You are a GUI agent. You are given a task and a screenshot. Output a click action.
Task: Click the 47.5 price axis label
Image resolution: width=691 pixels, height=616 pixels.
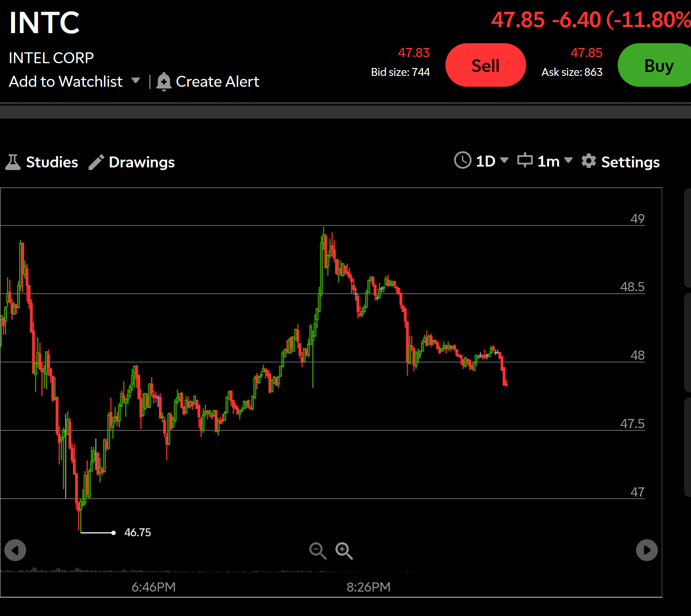pyautogui.click(x=633, y=424)
